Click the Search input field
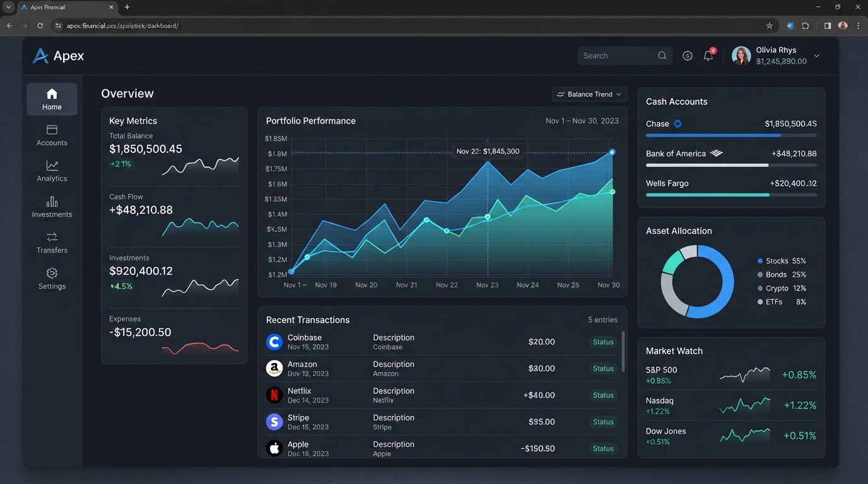The height and width of the screenshot is (484, 868). point(625,55)
